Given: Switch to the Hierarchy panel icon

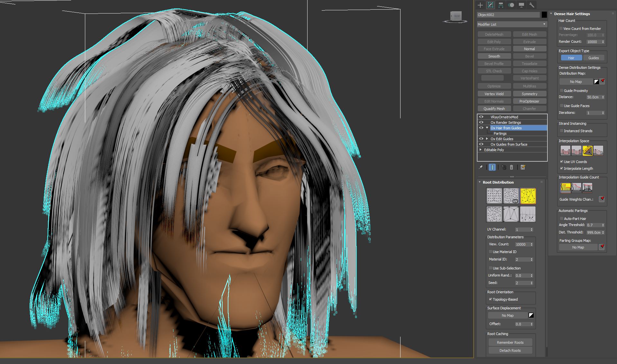Looking at the screenshot, I should [501, 5].
